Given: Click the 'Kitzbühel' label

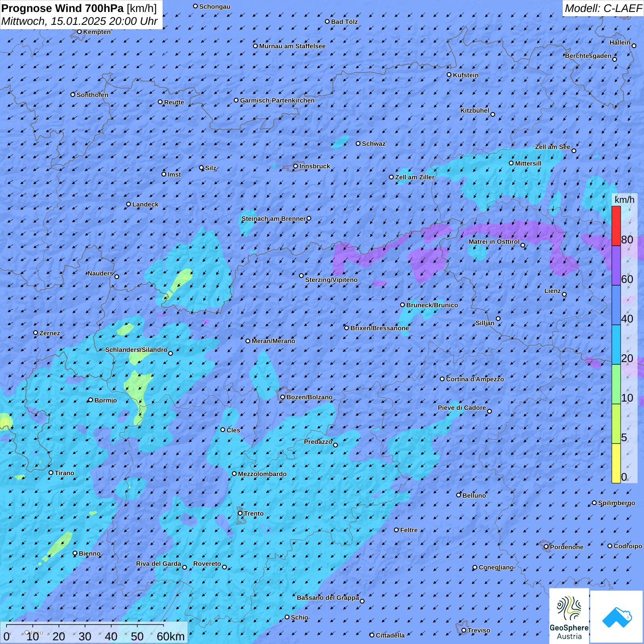Looking at the screenshot, I should [x=475, y=110].
